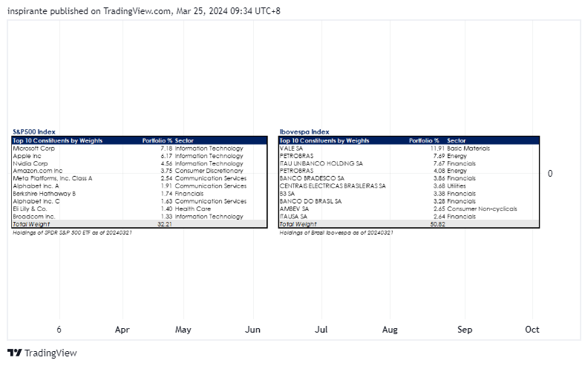The width and height of the screenshot is (588, 366).
Task: Click the 50.82 total weight value
Action: pos(437,224)
